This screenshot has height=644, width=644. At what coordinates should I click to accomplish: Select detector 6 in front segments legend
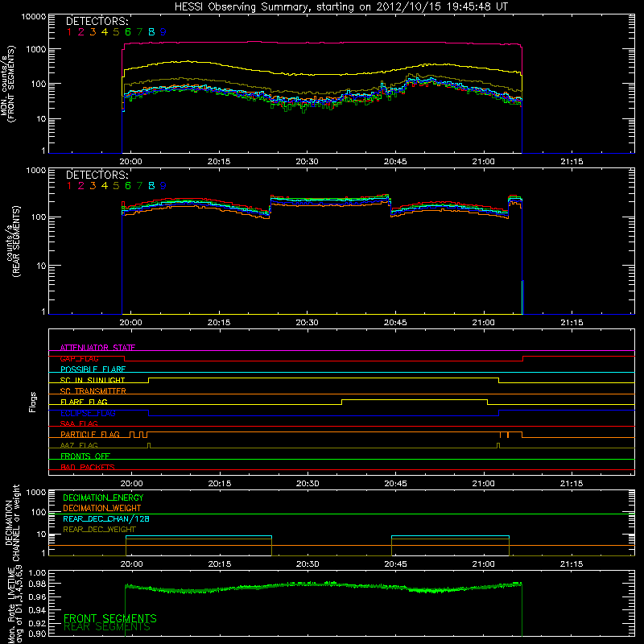tap(128, 32)
